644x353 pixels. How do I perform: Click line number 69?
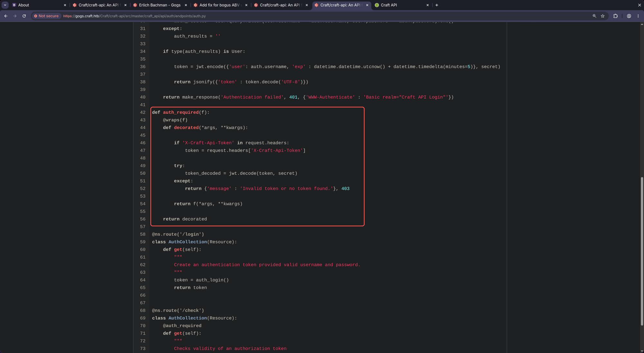point(143,318)
